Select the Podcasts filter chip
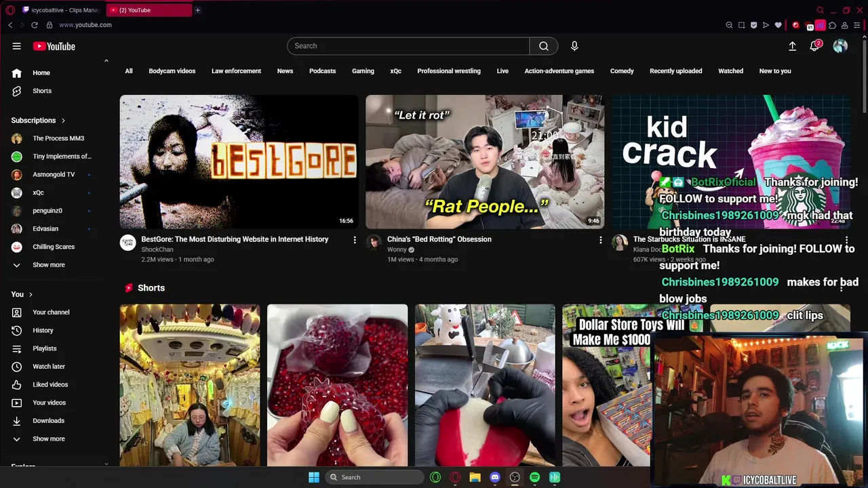The height and width of the screenshot is (488, 868). 323,71
